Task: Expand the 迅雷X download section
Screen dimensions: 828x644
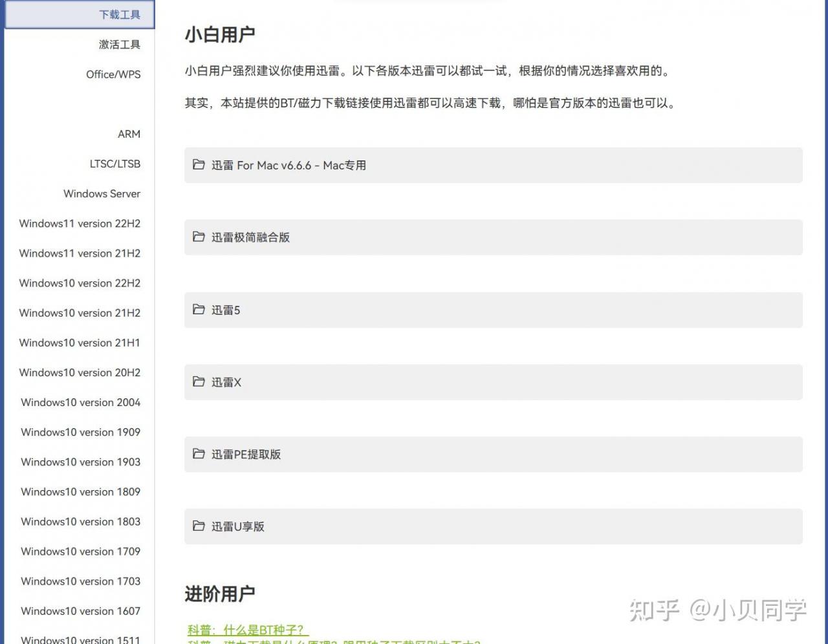Action: click(494, 382)
